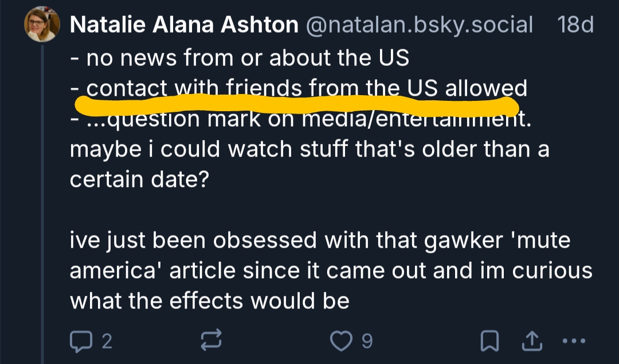Image resolution: width=619 pixels, height=364 pixels.
Task: Open the three-dot more options menu
Action: [x=573, y=342]
